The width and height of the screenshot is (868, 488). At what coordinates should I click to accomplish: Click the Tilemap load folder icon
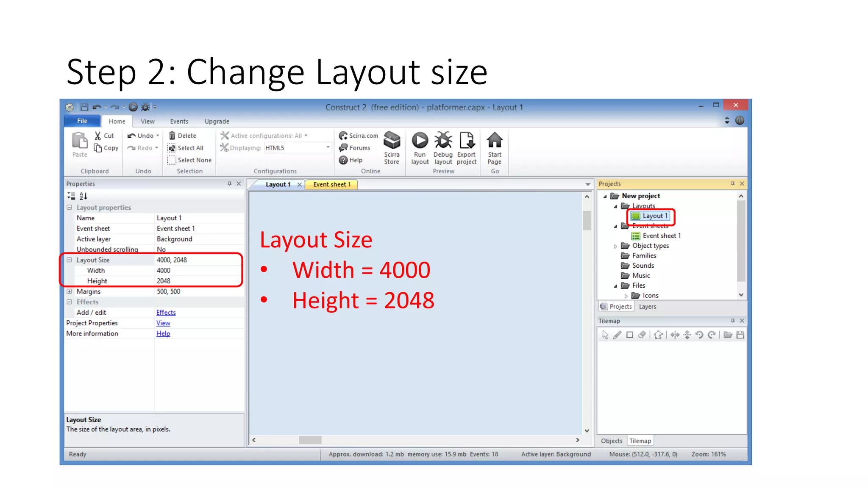pyautogui.click(x=728, y=335)
